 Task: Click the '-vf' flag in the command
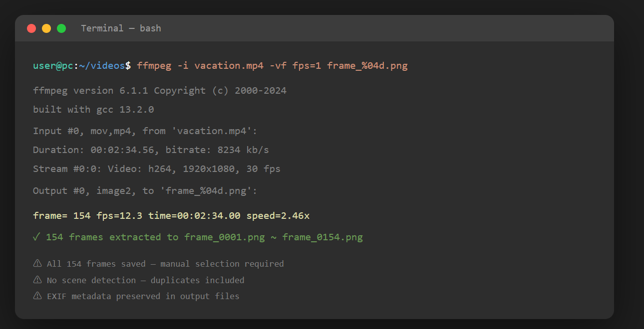point(278,66)
